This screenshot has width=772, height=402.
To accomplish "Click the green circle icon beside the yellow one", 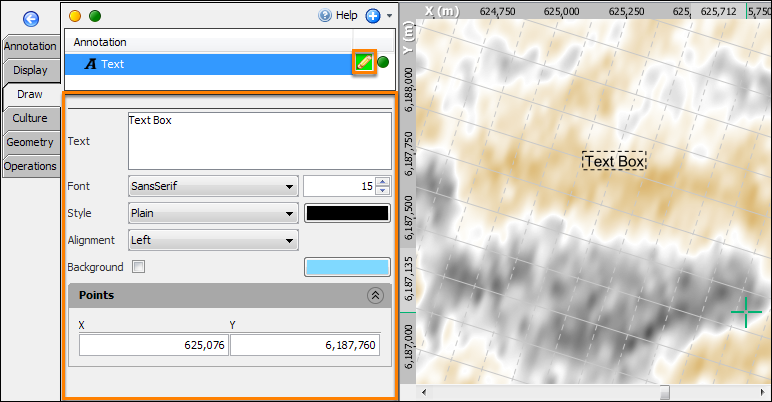I will coord(95,16).
